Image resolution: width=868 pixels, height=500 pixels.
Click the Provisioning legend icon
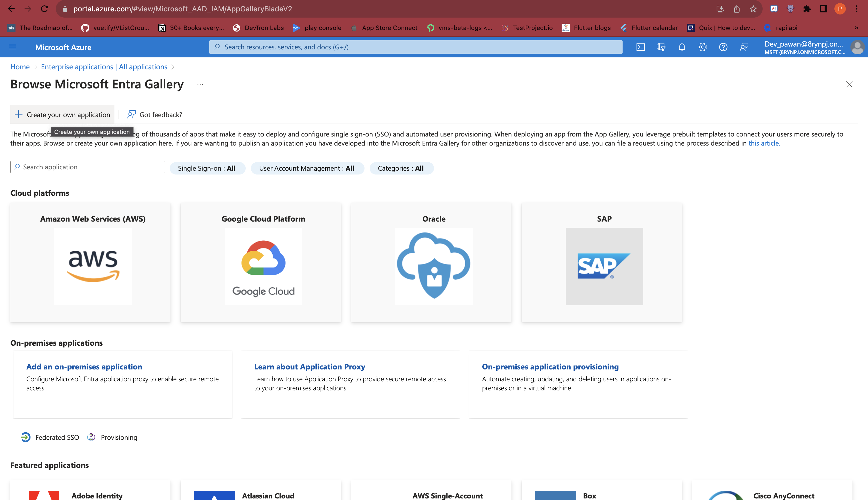[91, 437]
